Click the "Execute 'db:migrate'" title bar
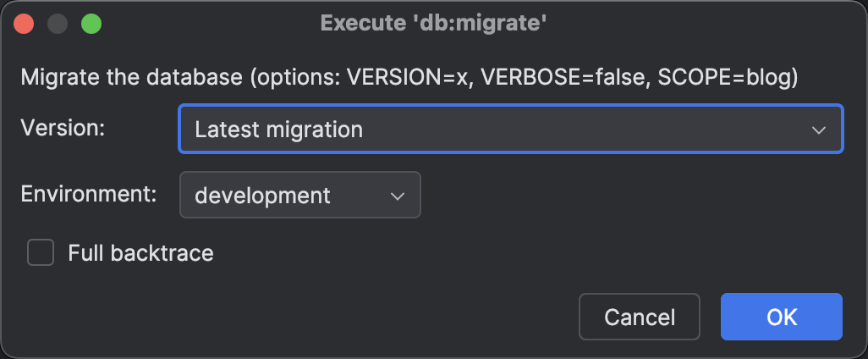Viewport: 868px width, 359px height. pos(433,24)
